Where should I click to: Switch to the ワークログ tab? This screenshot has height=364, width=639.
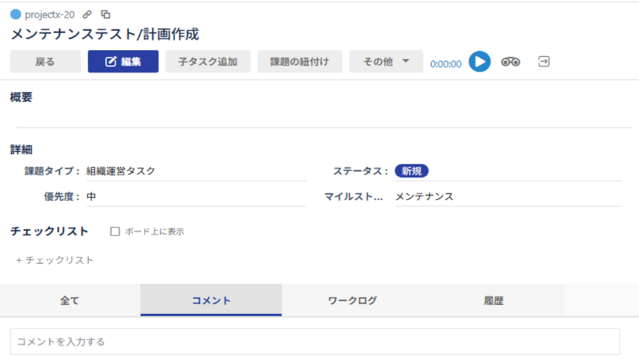pos(352,300)
